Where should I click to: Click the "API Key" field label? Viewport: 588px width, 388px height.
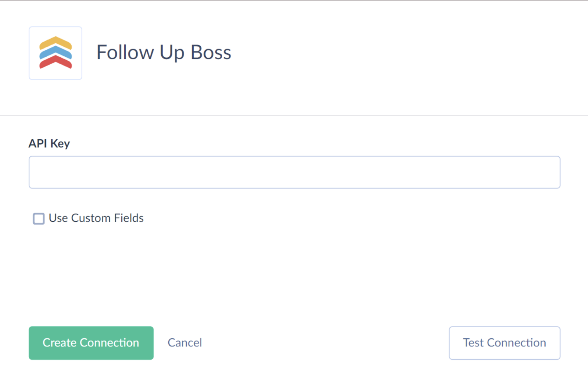tap(49, 143)
